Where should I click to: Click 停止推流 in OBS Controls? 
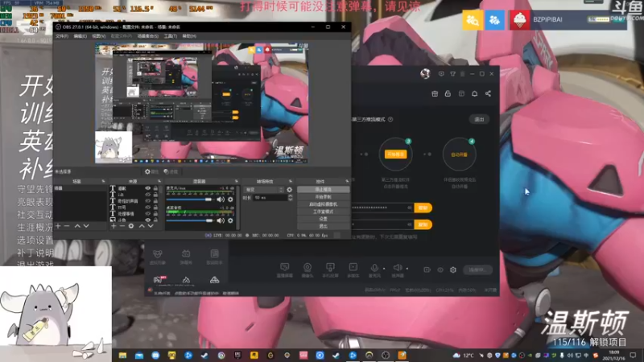point(324,190)
